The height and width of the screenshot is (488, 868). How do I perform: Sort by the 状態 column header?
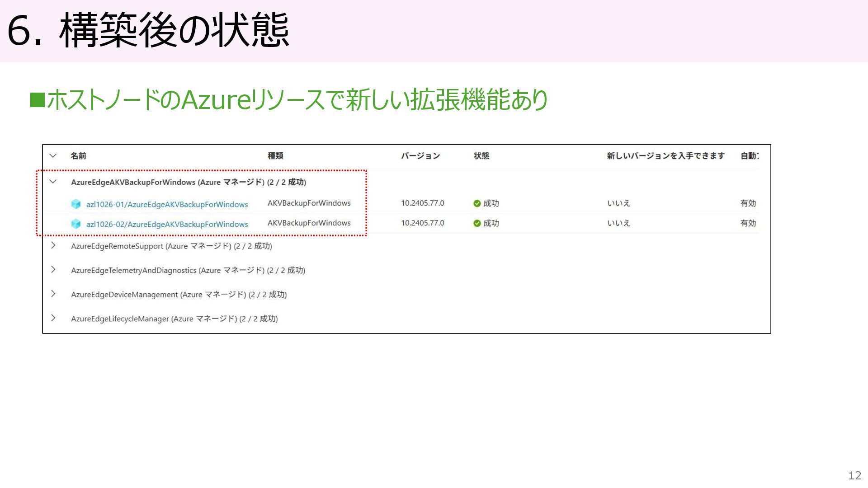pos(481,156)
